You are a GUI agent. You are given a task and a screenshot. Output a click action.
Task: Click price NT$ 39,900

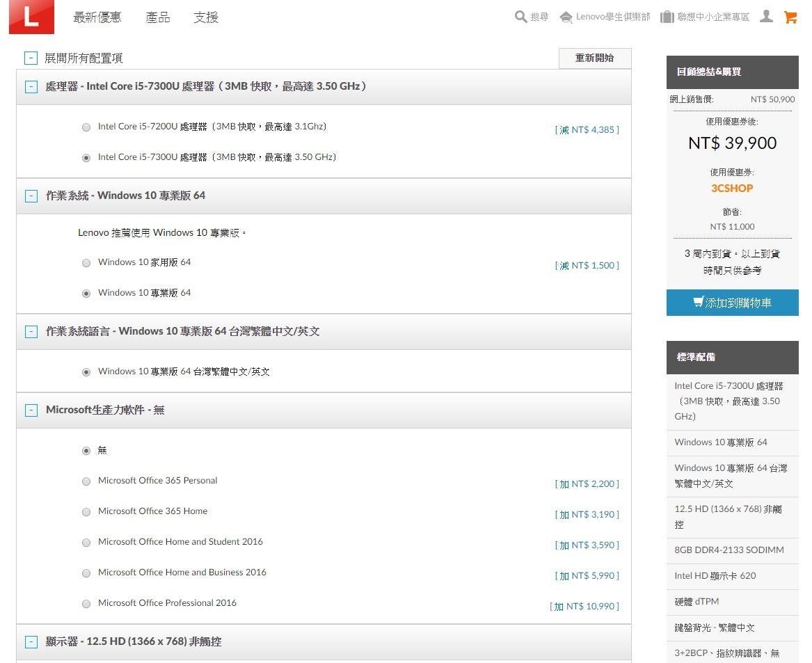(732, 143)
